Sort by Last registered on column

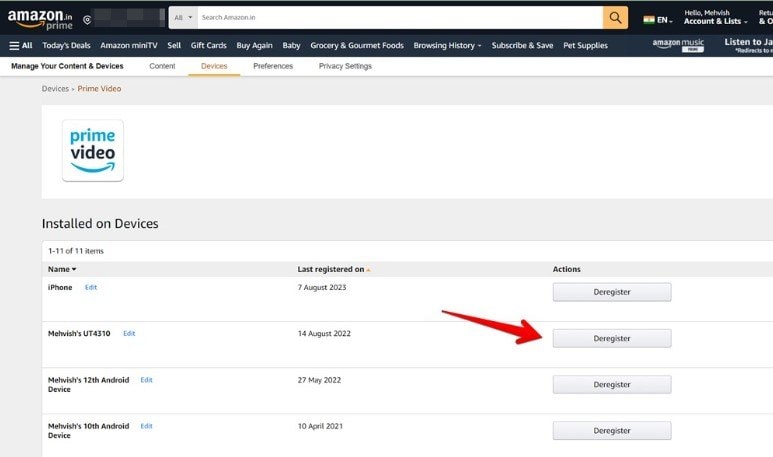(334, 269)
